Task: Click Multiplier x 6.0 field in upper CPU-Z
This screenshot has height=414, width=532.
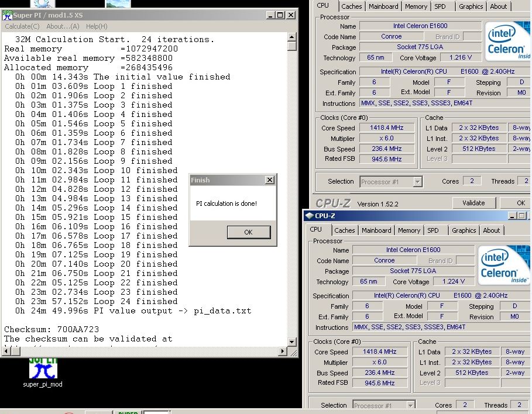Action: click(387, 139)
